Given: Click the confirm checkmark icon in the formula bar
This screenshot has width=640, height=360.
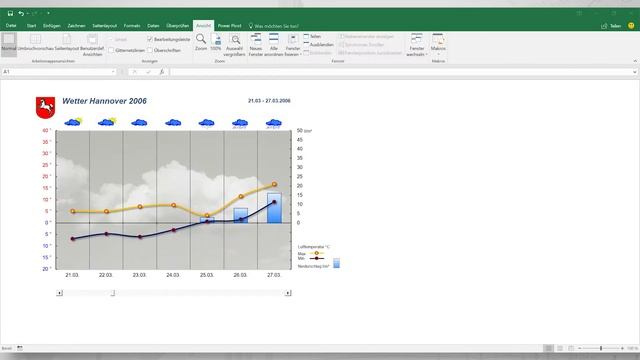Looking at the screenshot, I should [148, 72].
